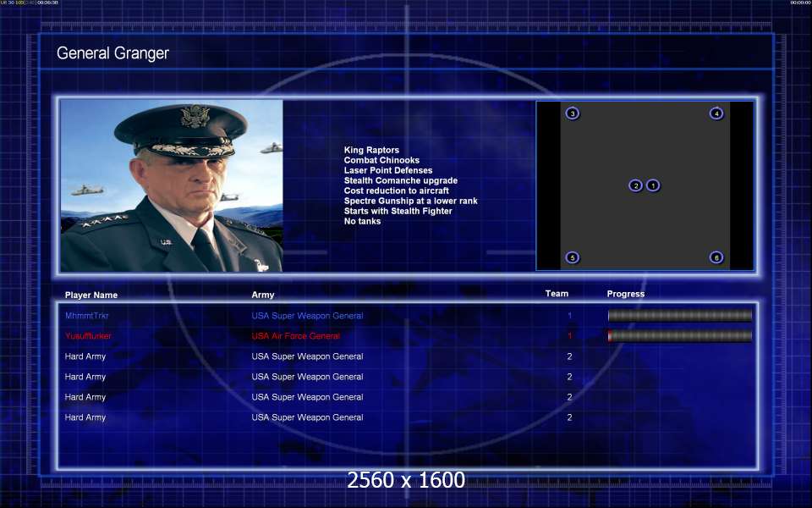Click the "Player Name" column header
This screenshot has width=812, height=508.
point(91,295)
